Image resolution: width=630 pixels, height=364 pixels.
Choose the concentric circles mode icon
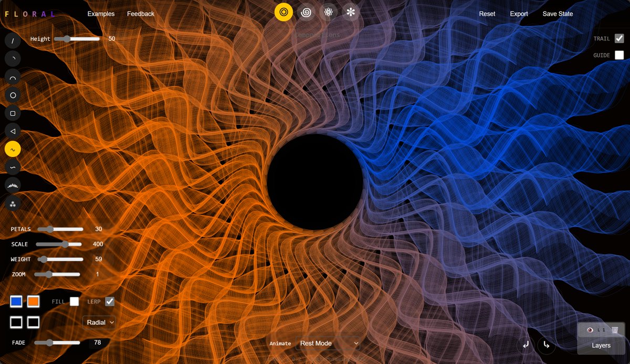[283, 12]
